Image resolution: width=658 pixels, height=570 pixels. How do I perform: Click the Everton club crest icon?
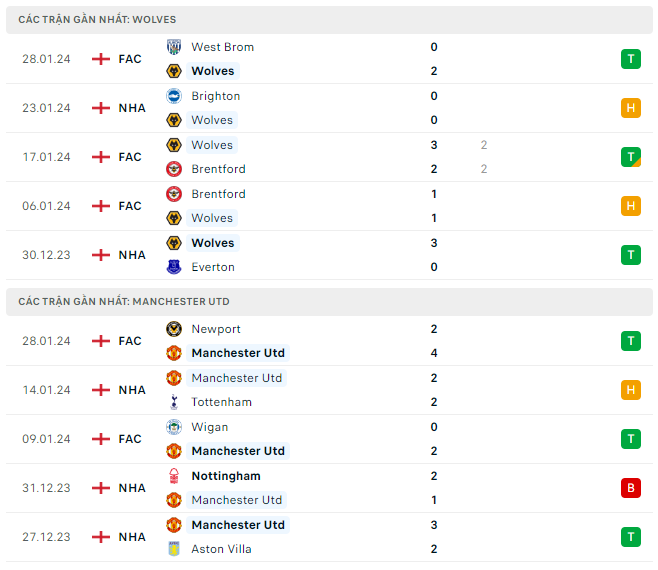(173, 267)
